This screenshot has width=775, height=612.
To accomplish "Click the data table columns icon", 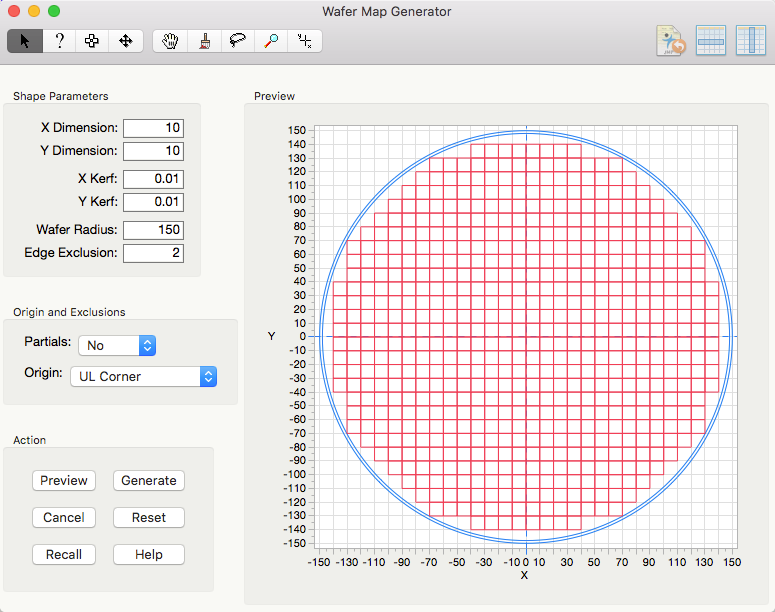I will point(750,41).
